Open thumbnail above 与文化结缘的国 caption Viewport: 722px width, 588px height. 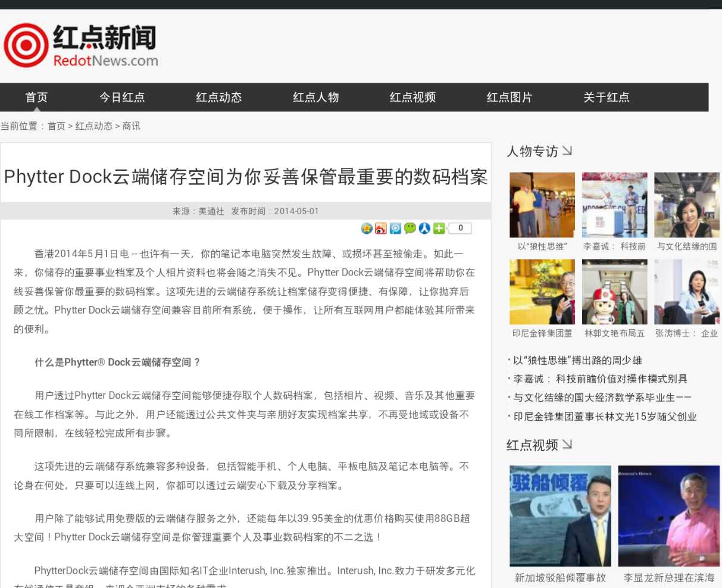point(687,205)
